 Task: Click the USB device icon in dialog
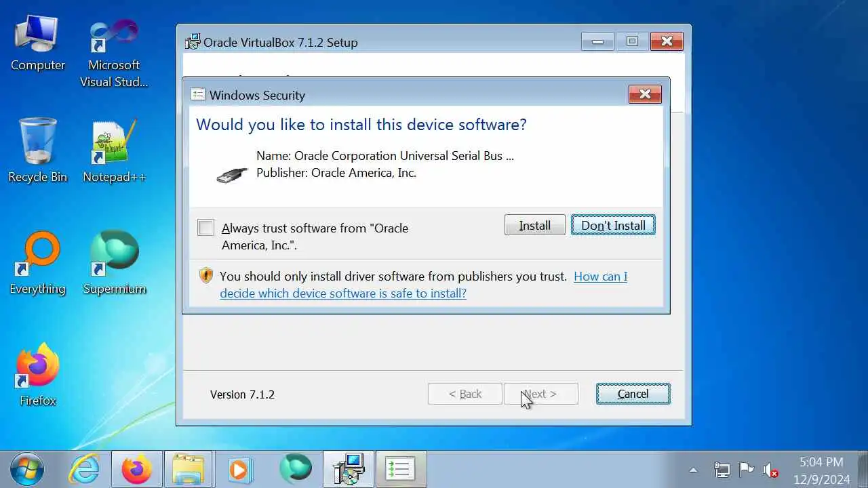[x=232, y=175]
